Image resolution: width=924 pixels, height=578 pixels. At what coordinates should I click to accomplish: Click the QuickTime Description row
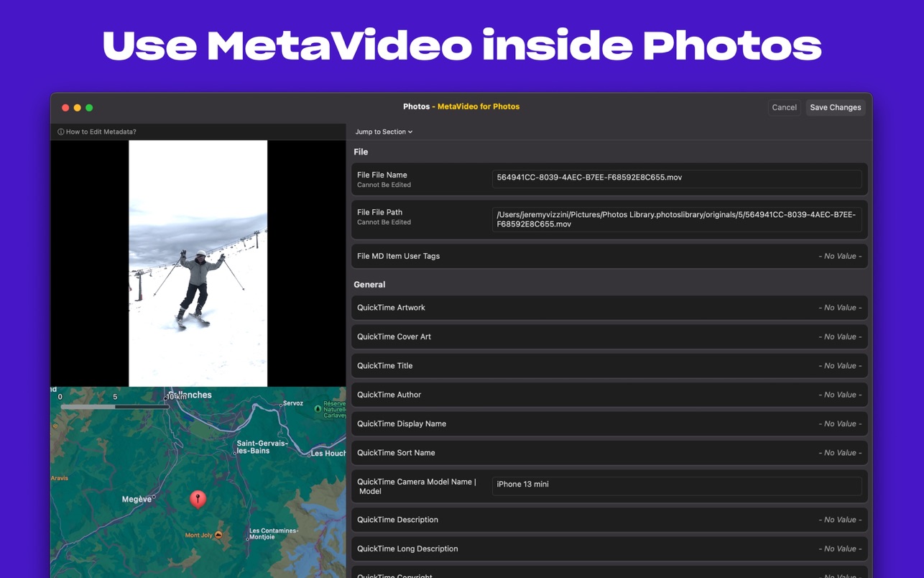coord(609,520)
